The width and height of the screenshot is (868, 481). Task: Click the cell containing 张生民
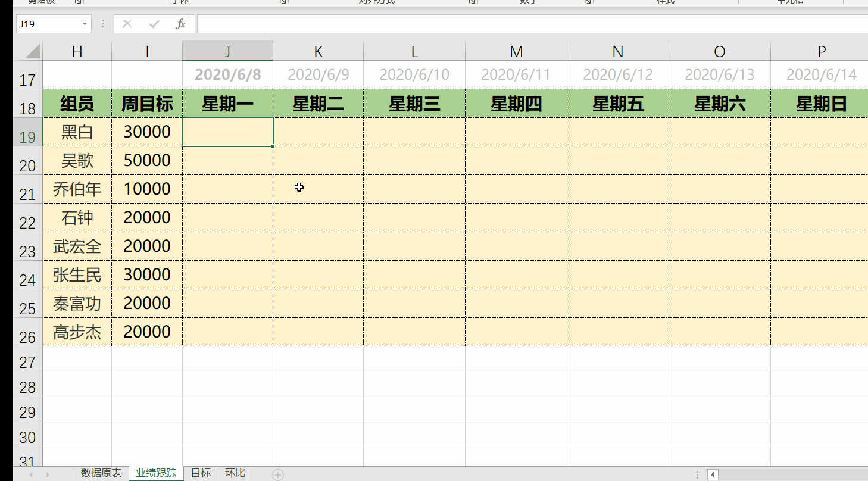pos(77,275)
